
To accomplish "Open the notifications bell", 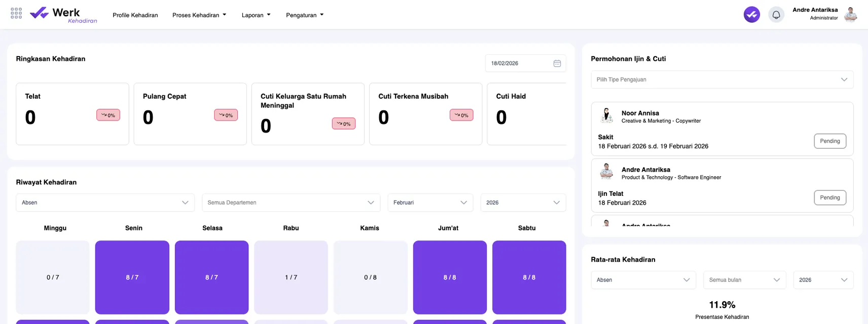I will 776,15.
